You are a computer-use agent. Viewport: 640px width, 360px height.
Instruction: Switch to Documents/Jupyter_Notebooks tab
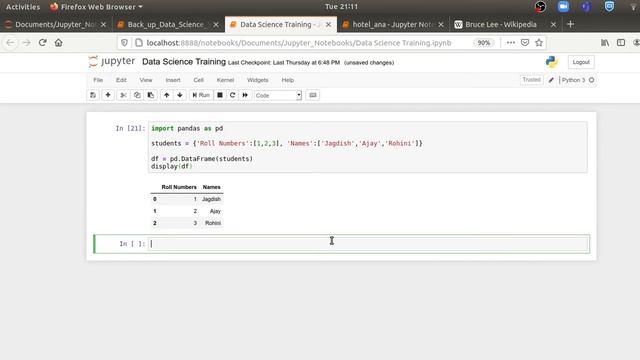(x=55, y=24)
